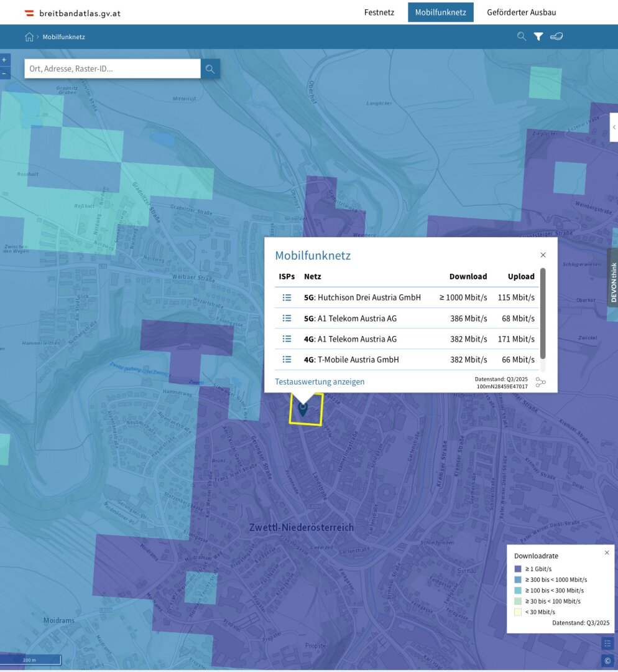This screenshot has width=618, height=672.
Task: Expand the collapsed right side panel arrow
Action: tap(614, 128)
